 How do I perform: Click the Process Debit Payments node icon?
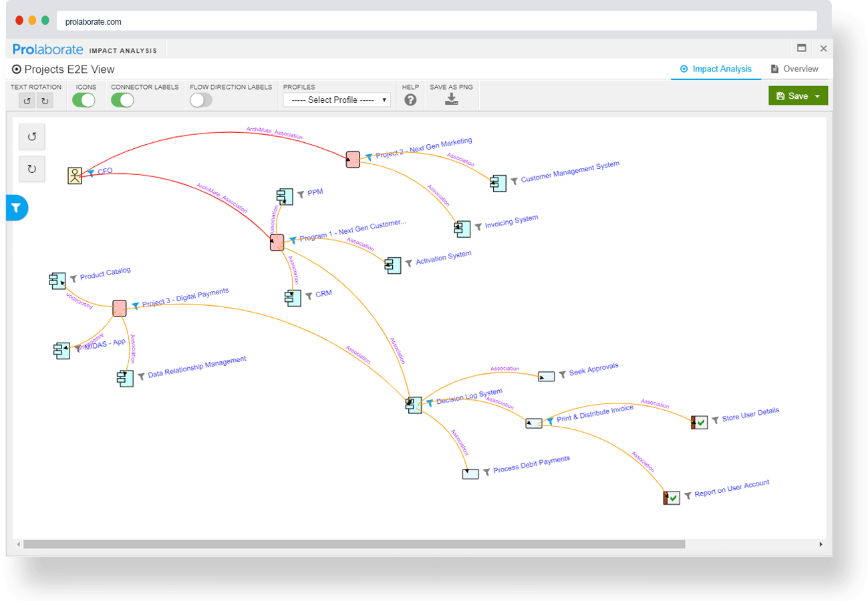(470, 474)
